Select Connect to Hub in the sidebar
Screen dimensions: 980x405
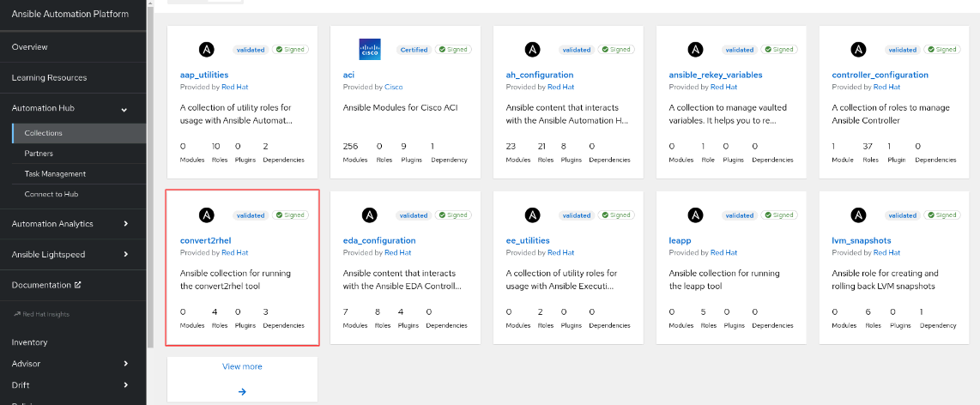(51, 195)
